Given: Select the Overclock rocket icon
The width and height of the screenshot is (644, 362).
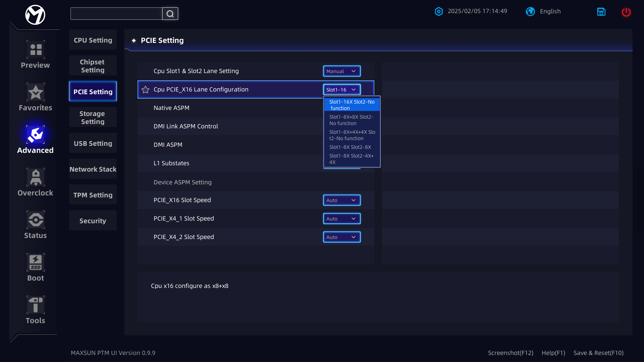Looking at the screenshot, I should tap(36, 177).
